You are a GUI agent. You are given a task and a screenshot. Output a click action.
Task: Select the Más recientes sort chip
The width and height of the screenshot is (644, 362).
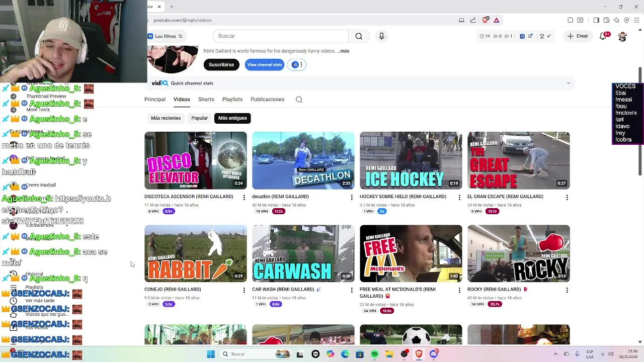click(x=166, y=118)
